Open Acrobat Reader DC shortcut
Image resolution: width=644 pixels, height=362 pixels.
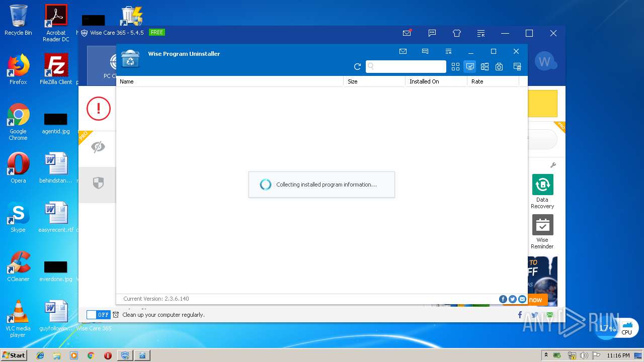click(x=56, y=23)
